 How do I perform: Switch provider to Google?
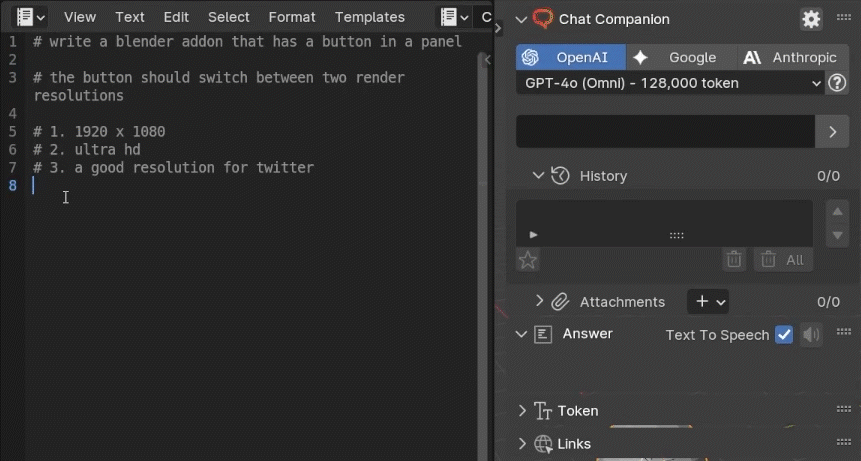680,57
